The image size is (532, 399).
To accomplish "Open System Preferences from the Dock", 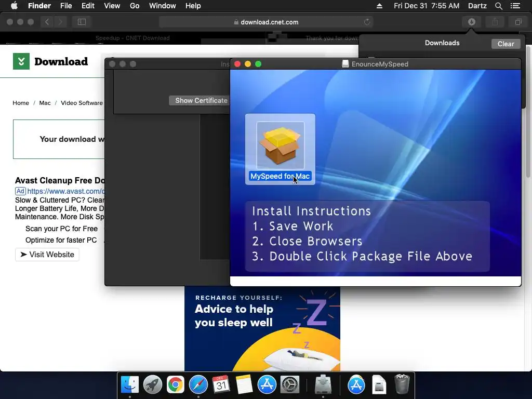I will click(x=289, y=385).
